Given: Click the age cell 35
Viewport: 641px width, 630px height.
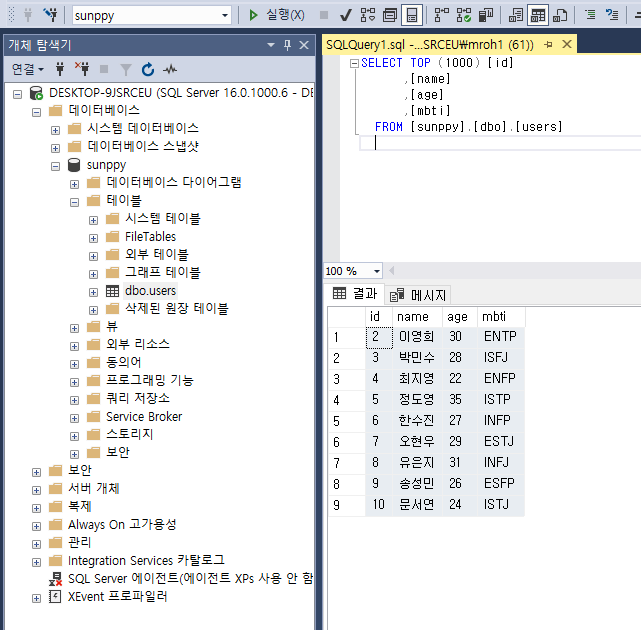Looking at the screenshot, I should [460, 399].
